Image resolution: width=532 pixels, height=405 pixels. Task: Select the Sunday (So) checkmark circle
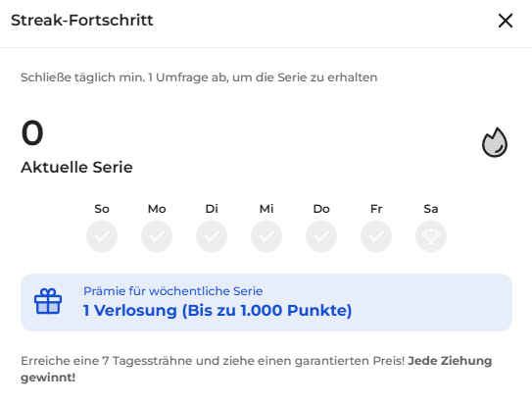point(102,236)
